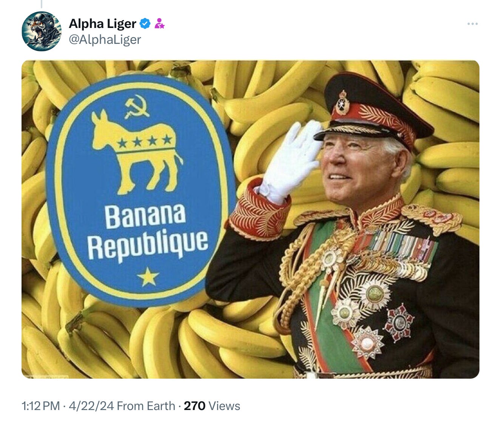This screenshot has height=424, width=504.
Task: Click the Alpha Liger display name
Action: coord(102,24)
